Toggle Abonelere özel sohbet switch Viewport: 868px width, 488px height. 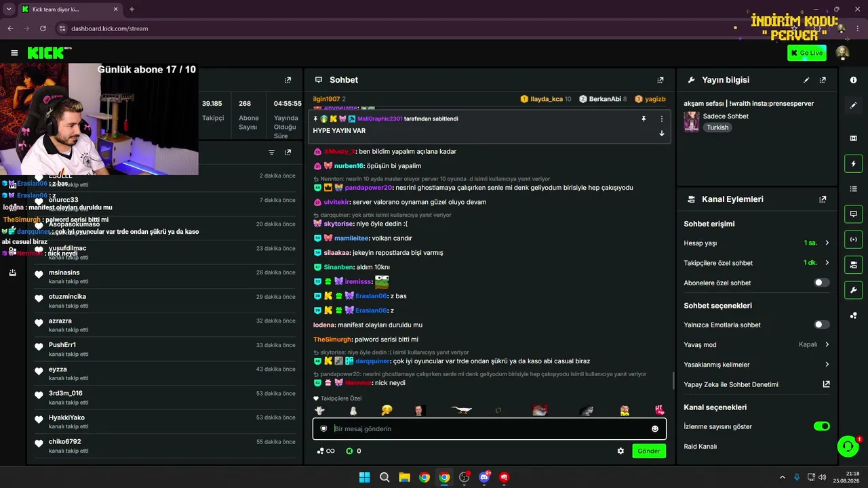tap(821, 283)
